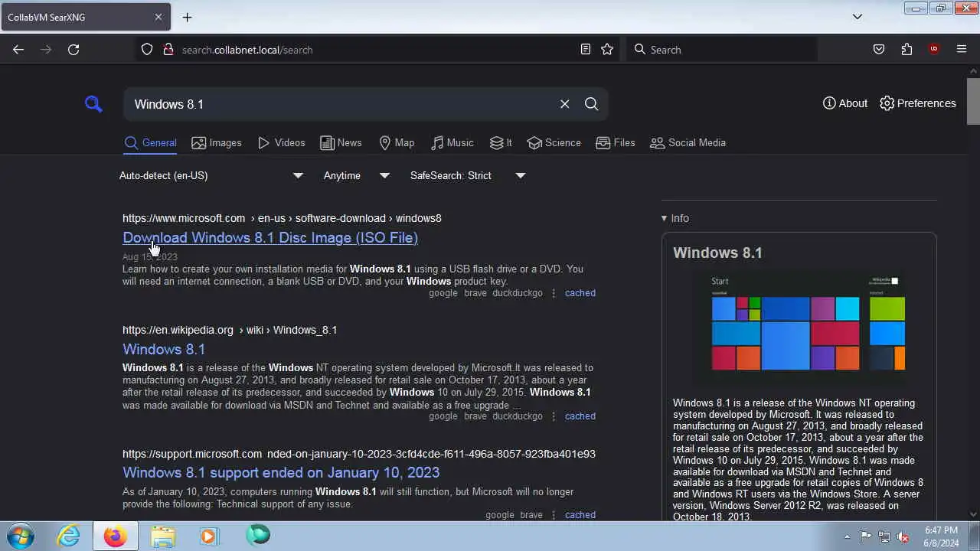Open search Preferences
The height and width of the screenshot is (551, 980).
[x=918, y=103]
